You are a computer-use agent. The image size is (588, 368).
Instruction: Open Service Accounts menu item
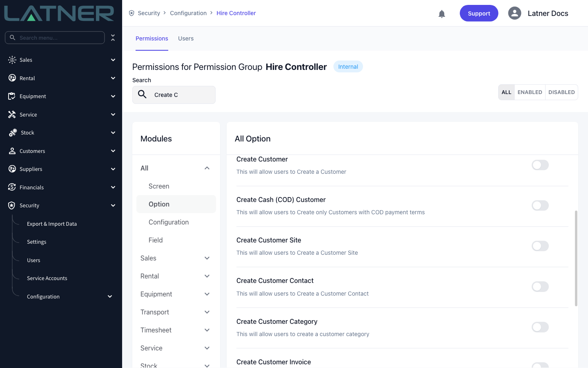click(47, 278)
